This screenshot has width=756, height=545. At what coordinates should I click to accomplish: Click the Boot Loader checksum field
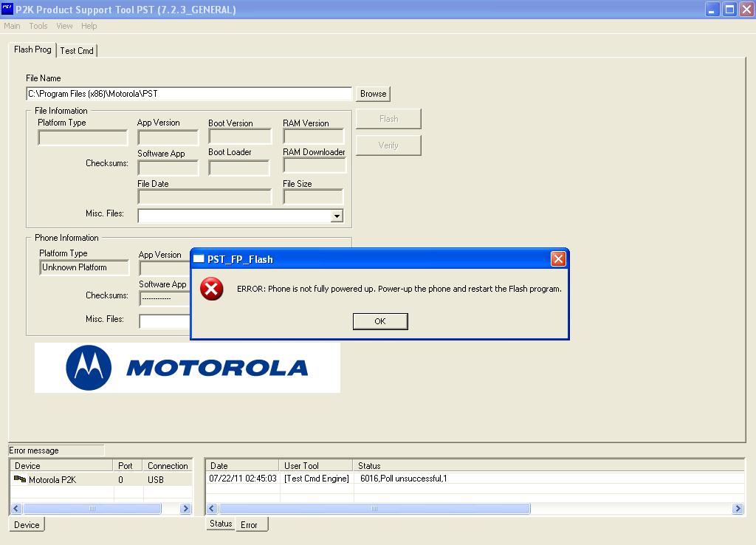(239, 168)
